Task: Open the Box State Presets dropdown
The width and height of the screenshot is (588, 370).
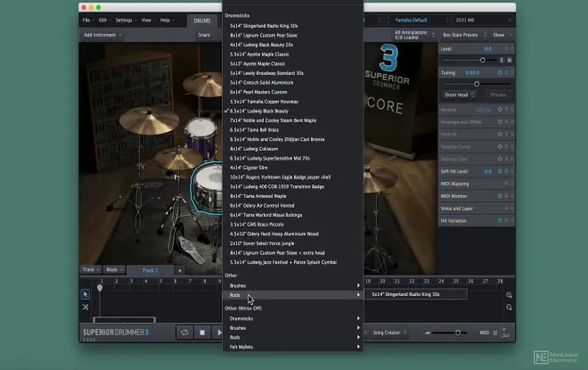Action: pyautogui.click(x=464, y=35)
